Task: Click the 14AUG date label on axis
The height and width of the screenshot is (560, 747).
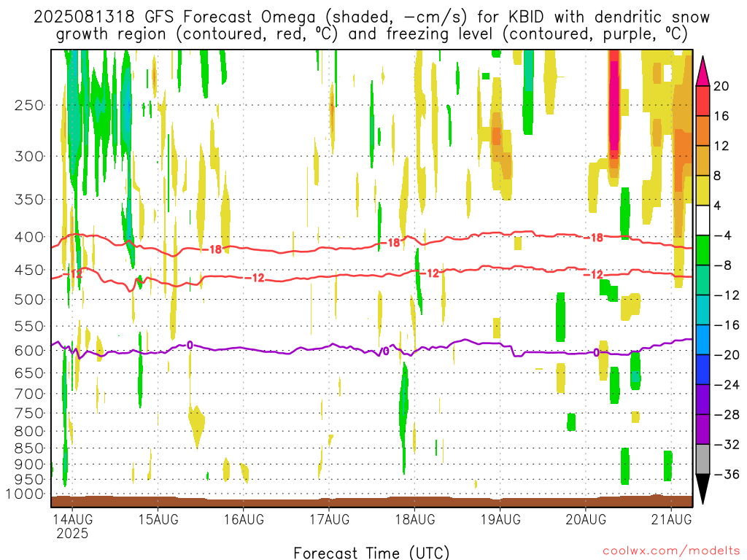Action: click(x=72, y=519)
